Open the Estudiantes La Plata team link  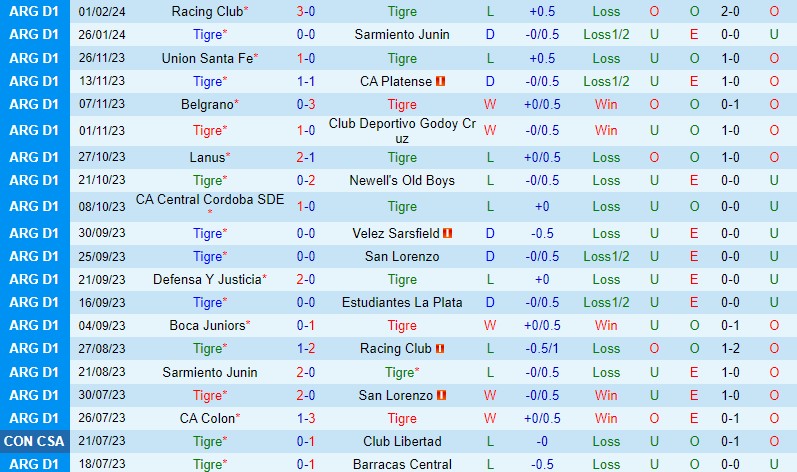click(x=402, y=302)
